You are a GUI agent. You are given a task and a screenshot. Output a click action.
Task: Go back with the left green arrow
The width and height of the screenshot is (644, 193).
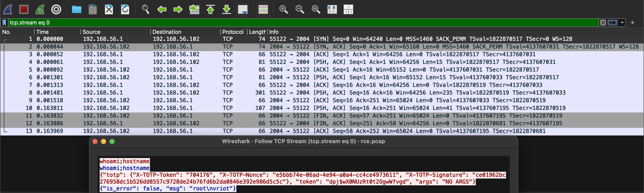162,10
